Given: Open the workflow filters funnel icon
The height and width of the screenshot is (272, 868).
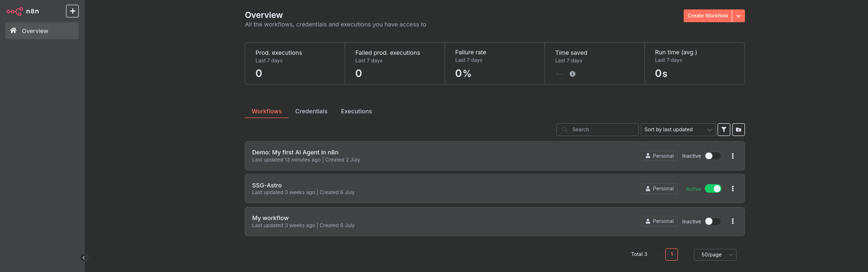Looking at the screenshot, I should [x=724, y=129].
